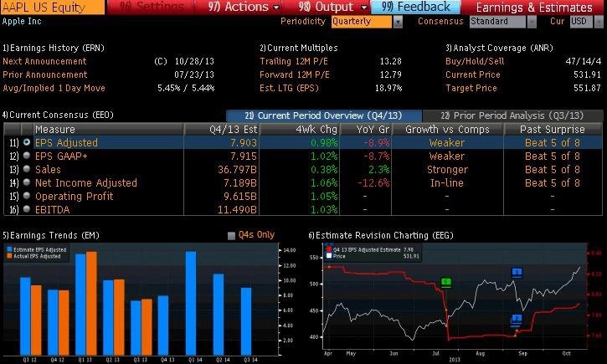Sort by the YoY Gr column header
The height and width of the screenshot is (364, 607).
click(x=366, y=129)
